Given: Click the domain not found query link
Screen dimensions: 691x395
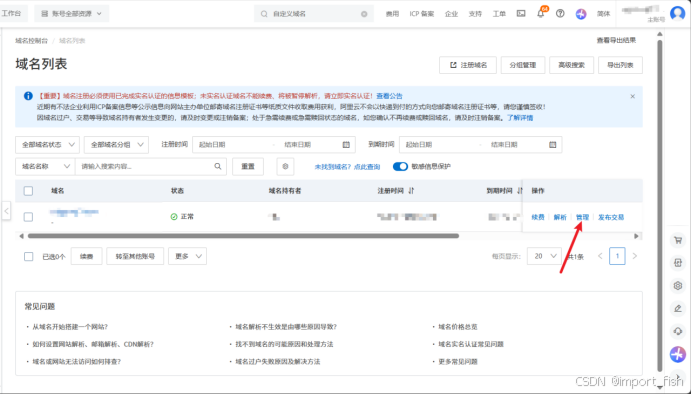Looking at the screenshot, I should (x=347, y=167).
